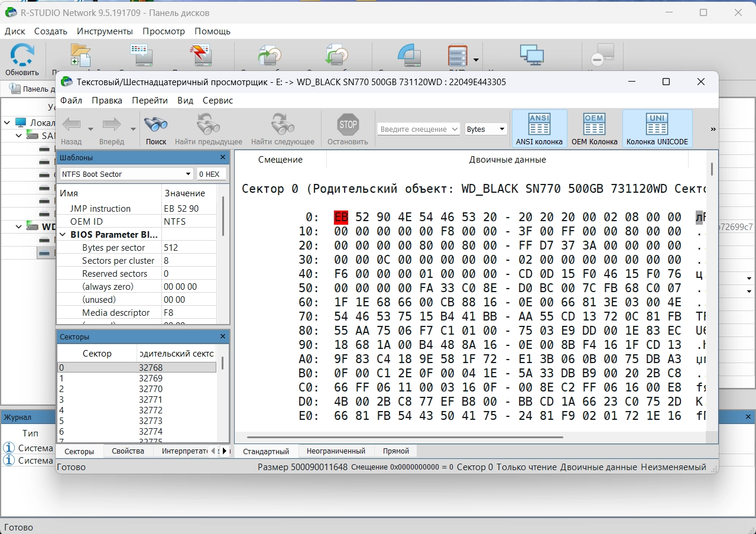Viewport: 756px width, 534px height.
Task: Toggle the ANSI колонка button
Action: tap(539, 129)
